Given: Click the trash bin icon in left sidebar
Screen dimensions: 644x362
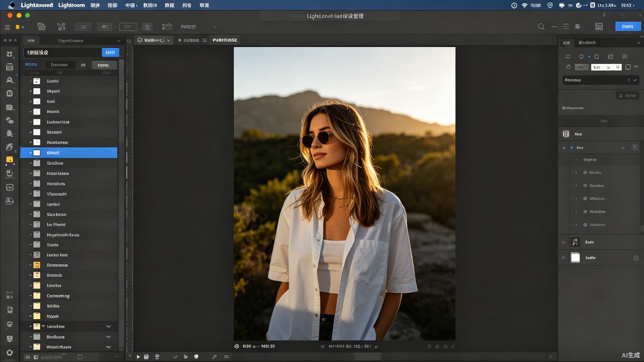Looking at the screenshot, I should coord(9,67).
